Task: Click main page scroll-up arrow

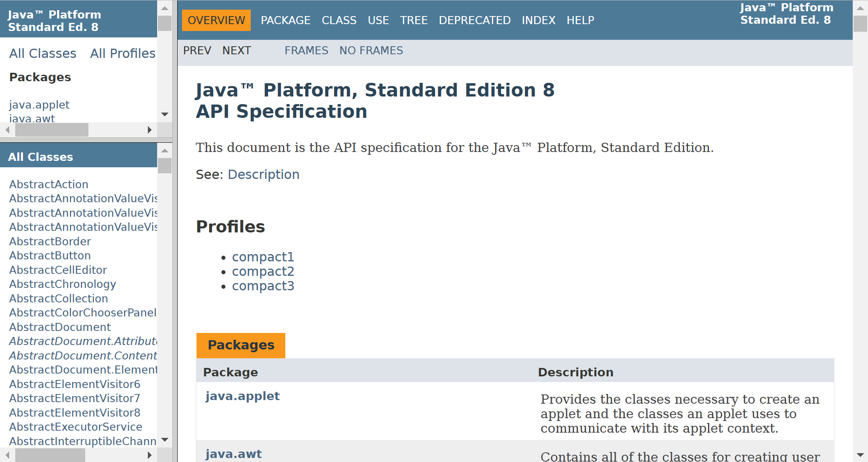Action: 860,8
